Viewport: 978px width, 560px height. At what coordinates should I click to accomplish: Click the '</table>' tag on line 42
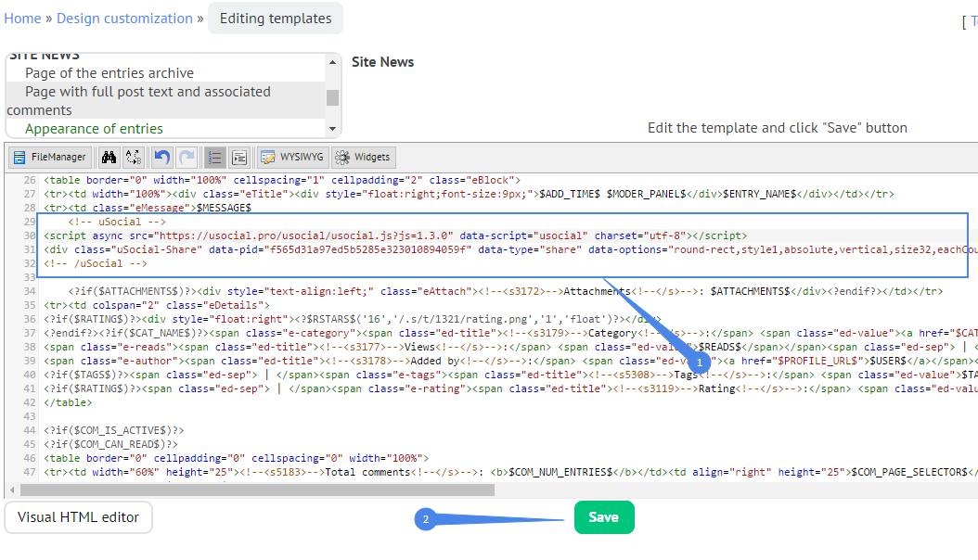[68, 403]
